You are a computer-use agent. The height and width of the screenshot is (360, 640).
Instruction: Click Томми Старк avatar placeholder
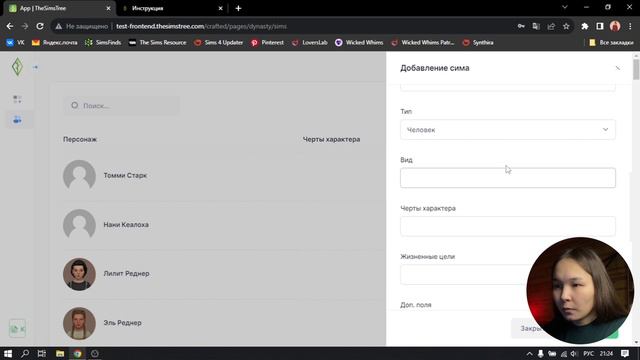click(x=79, y=176)
